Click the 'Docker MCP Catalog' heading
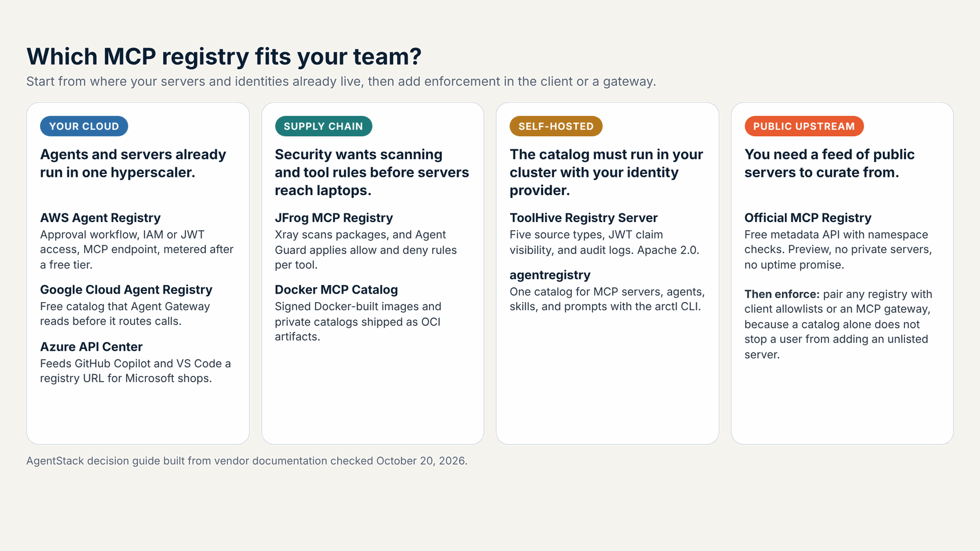Screen dimensions: 980x551 336,290
